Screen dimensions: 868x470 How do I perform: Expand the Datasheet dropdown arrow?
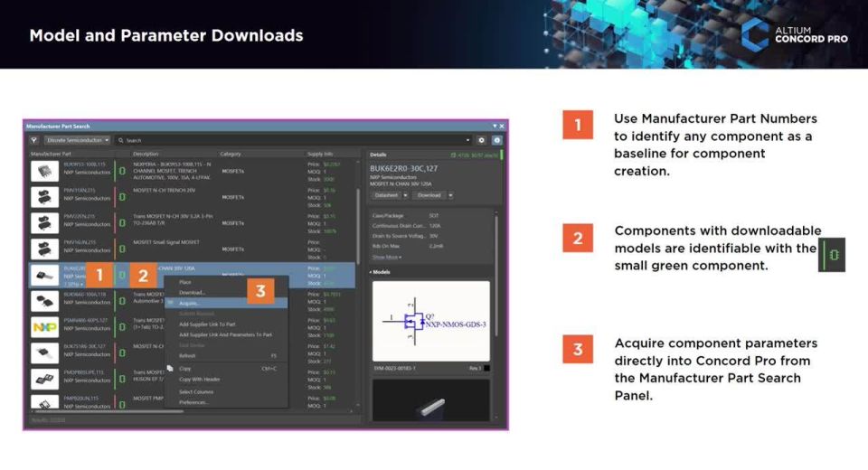405,195
